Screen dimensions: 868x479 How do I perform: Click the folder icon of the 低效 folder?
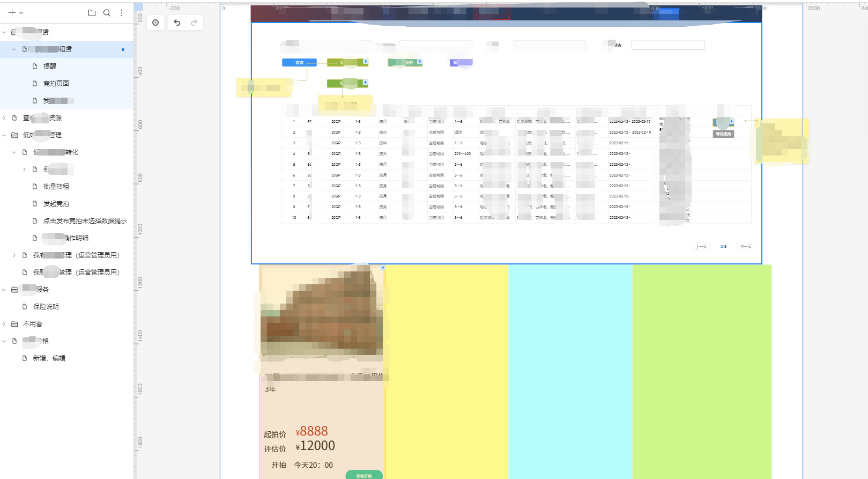14,135
